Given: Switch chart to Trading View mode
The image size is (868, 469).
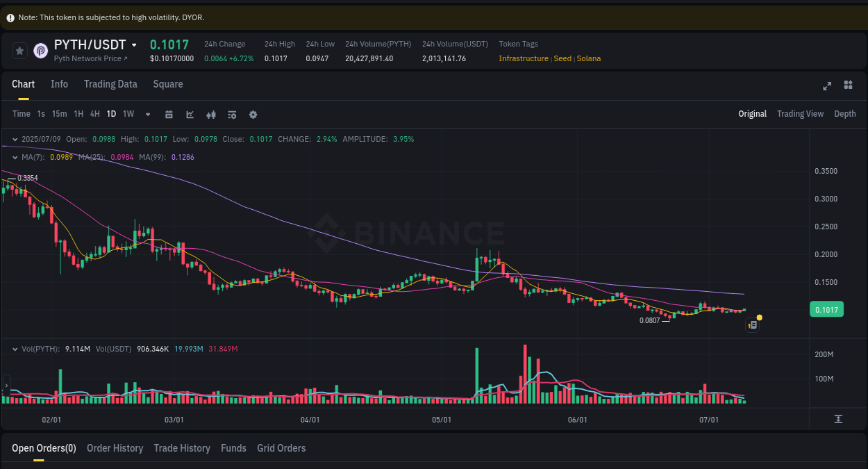Looking at the screenshot, I should pyautogui.click(x=800, y=113).
